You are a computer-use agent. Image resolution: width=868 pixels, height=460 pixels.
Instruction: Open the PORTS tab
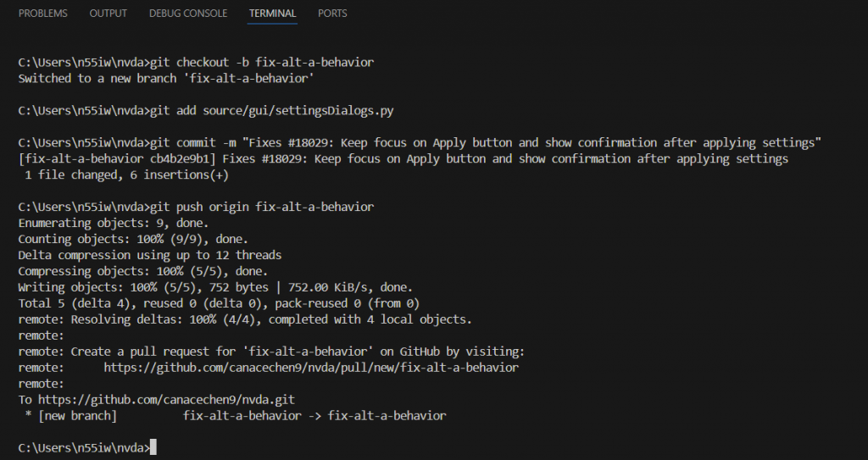click(x=332, y=14)
